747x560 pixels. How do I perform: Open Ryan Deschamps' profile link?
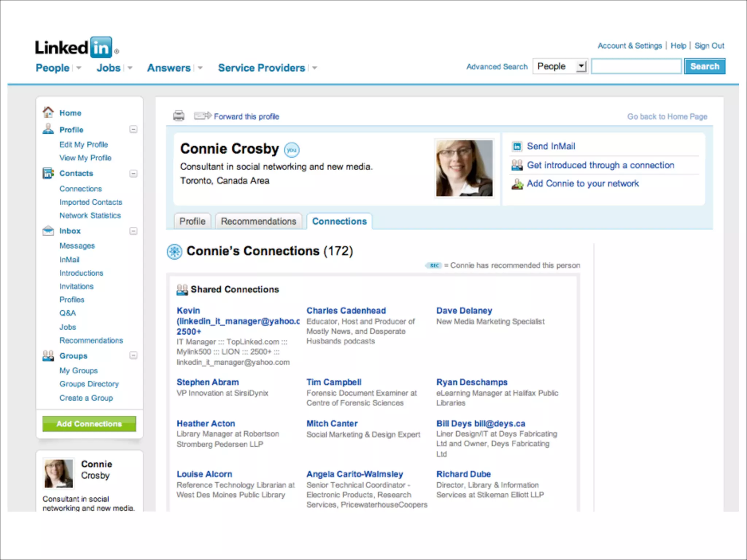tap(472, 382)
